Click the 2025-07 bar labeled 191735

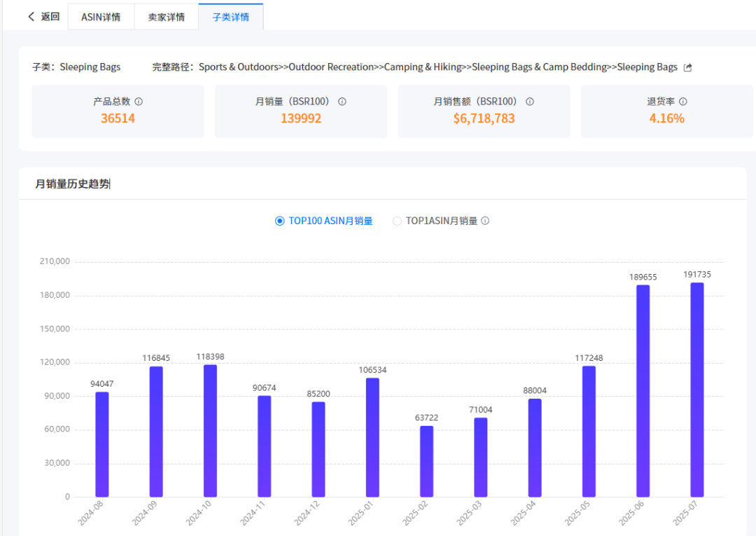696,390
